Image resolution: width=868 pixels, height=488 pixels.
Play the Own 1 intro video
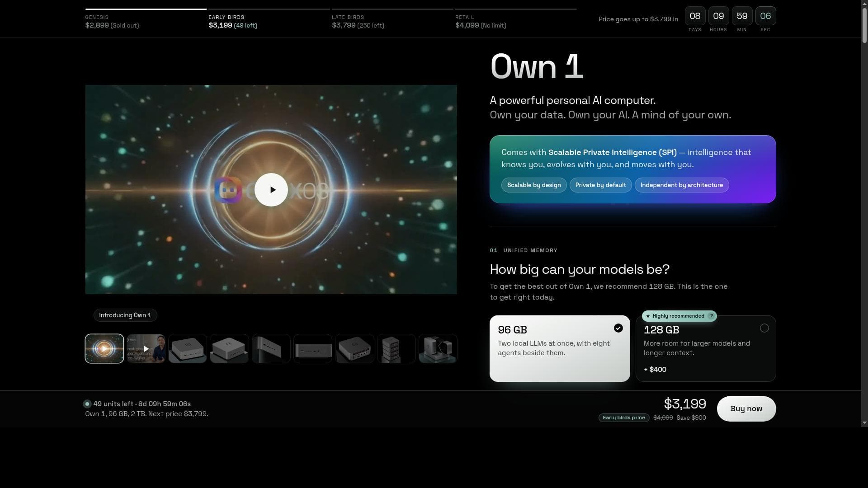click(271, 190)
